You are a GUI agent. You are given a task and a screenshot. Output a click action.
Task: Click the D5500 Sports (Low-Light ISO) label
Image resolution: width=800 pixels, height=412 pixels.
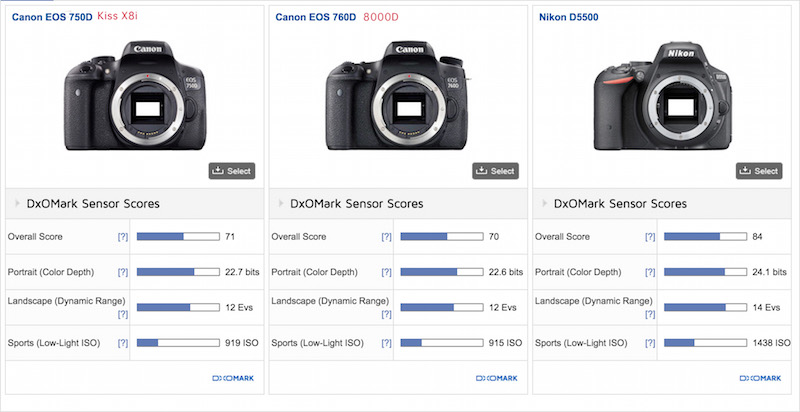click(x=581, y=343)
